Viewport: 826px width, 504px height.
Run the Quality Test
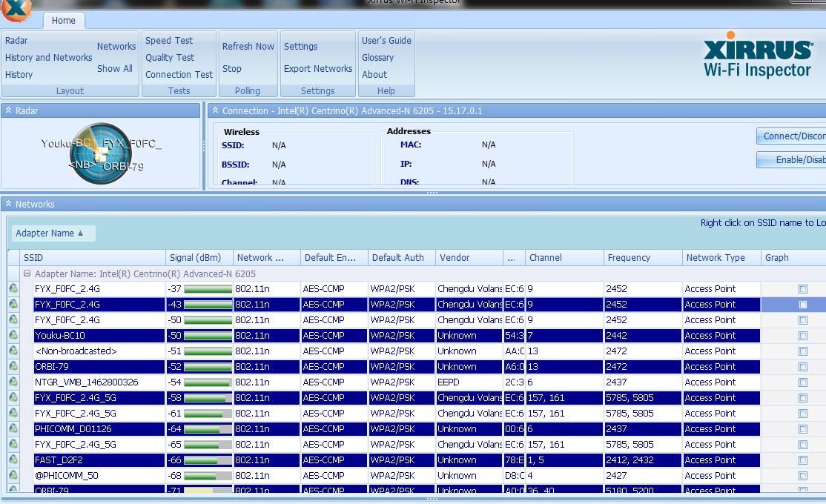[x=170, y=57]
